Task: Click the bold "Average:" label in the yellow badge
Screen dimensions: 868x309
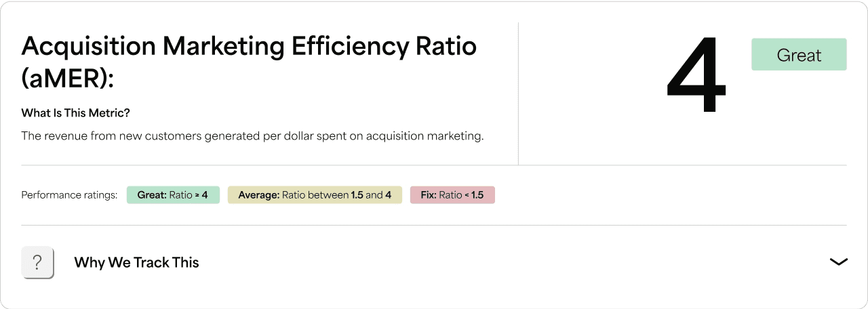Action: (258, 195)
